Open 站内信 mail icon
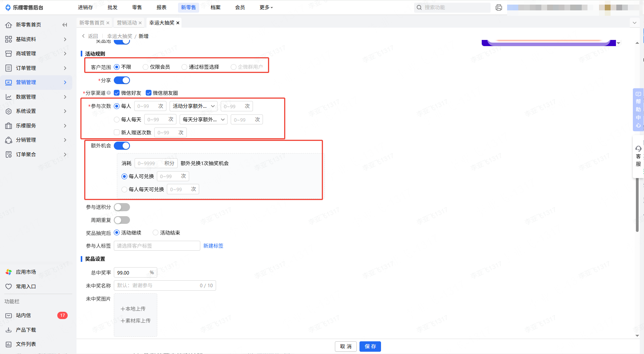The width and height of the screenshot is (644, 354). (x=8, y=315)
